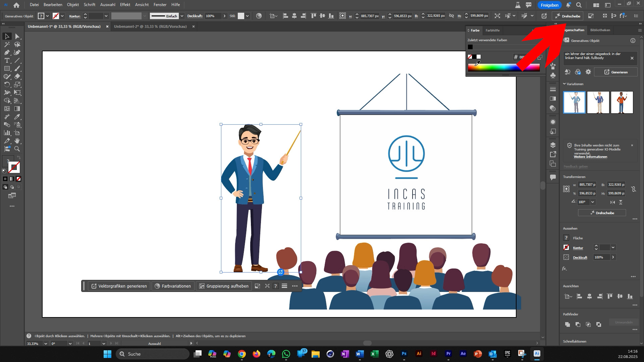Reset default fill and stroke
Screen dimensions: 644x362
point(4,171)
